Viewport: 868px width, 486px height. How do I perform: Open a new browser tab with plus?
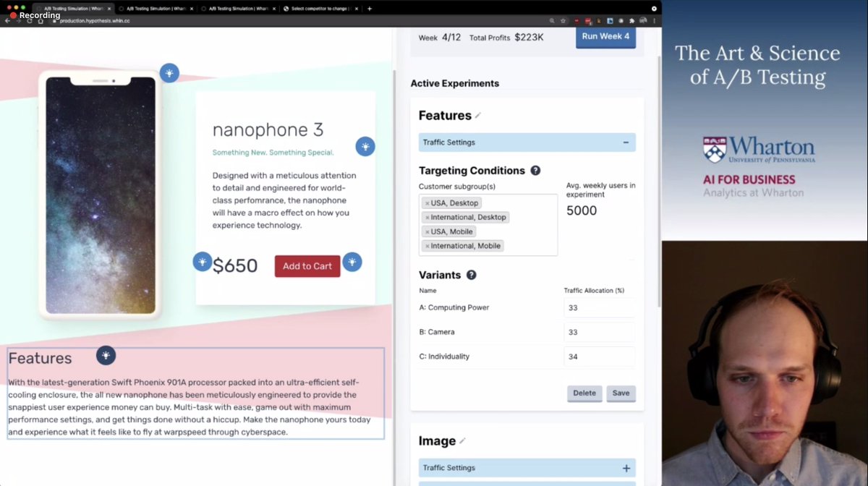point(370,9)
